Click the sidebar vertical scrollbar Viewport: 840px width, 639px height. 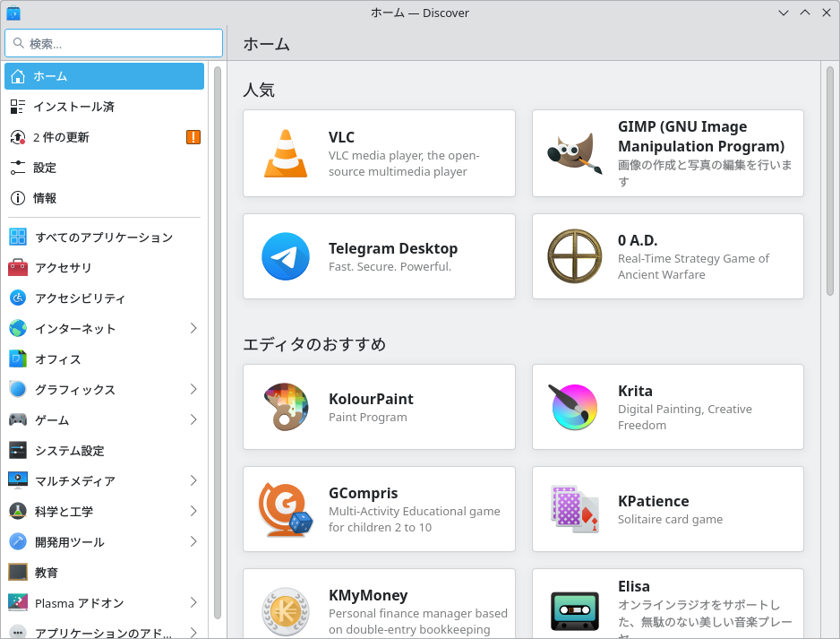(x=218, y=343)
